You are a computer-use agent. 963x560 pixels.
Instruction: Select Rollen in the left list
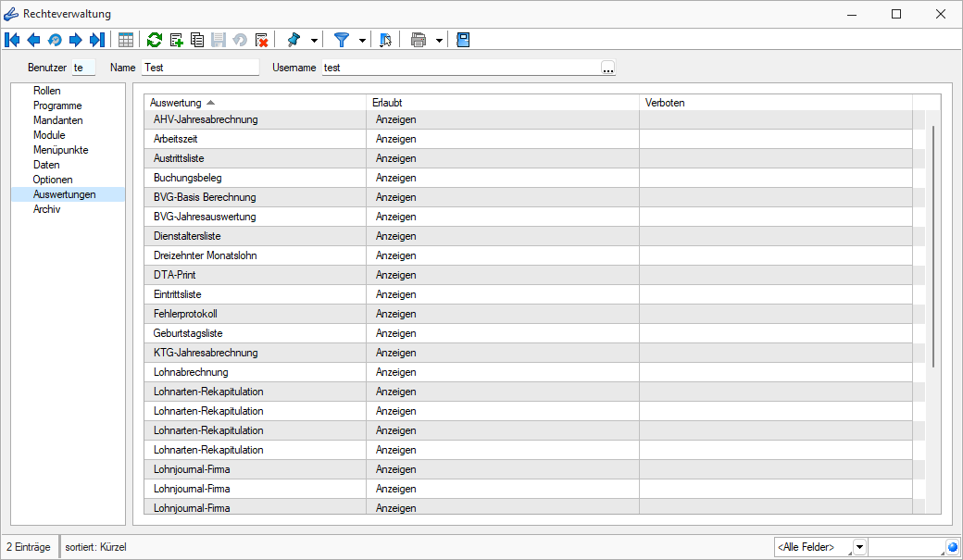(46, 91)
